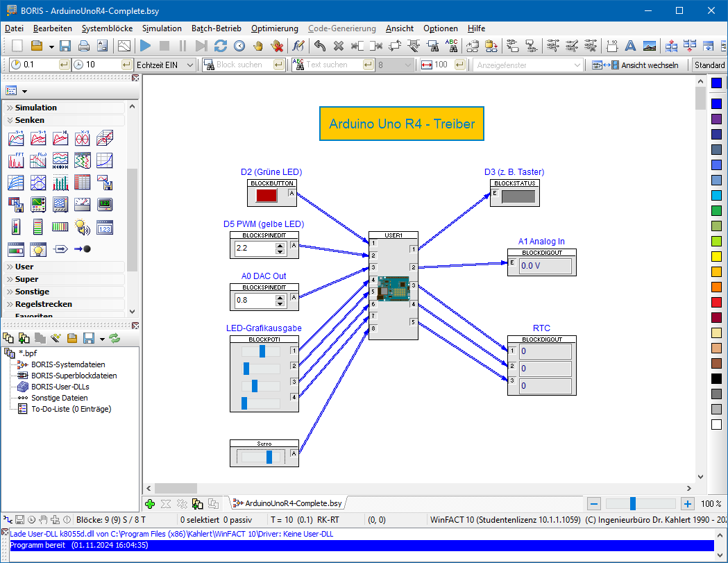Decrement the A0 DAC Out spin edit value

280,303
